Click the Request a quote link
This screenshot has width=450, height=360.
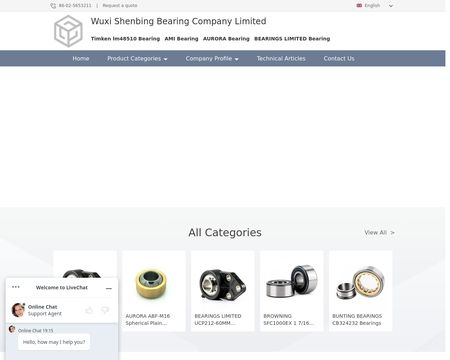click(x=120, y=6)
